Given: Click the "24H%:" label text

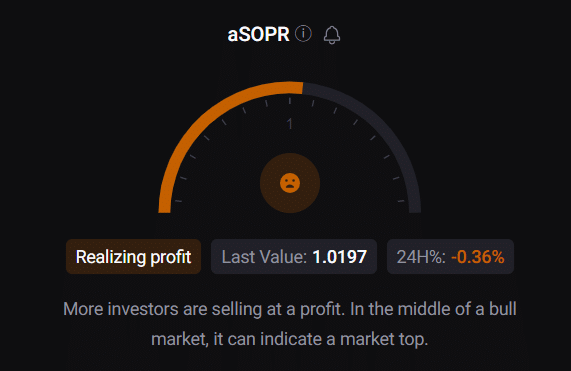Looking at the screenshot, I should [x=421, y=257].
